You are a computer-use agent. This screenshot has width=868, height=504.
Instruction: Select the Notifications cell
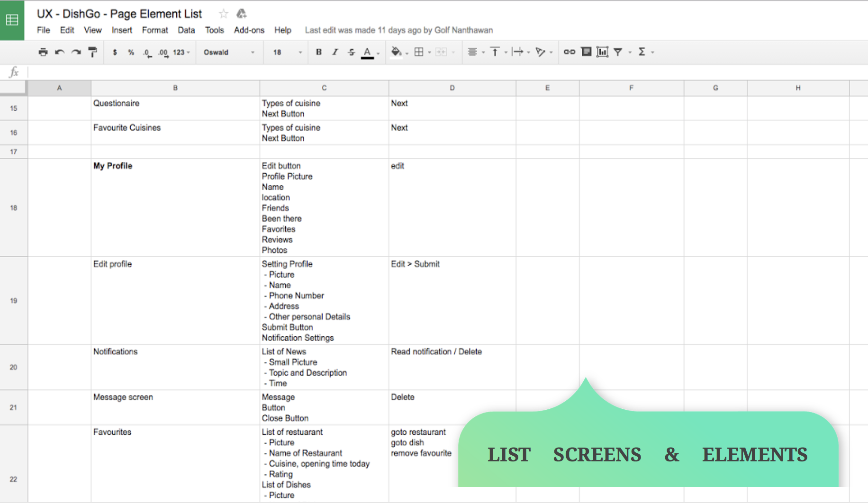175,368
